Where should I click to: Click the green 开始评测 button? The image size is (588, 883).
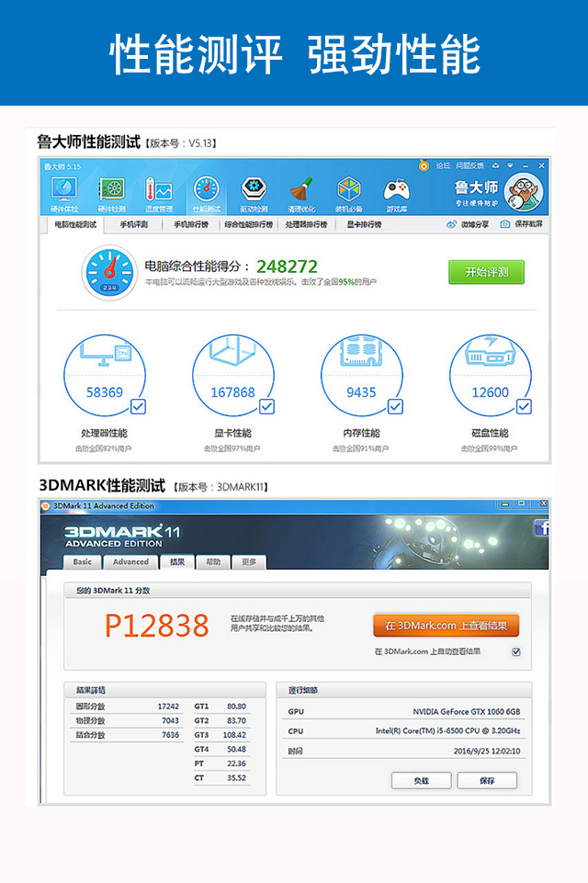point(487,272)
